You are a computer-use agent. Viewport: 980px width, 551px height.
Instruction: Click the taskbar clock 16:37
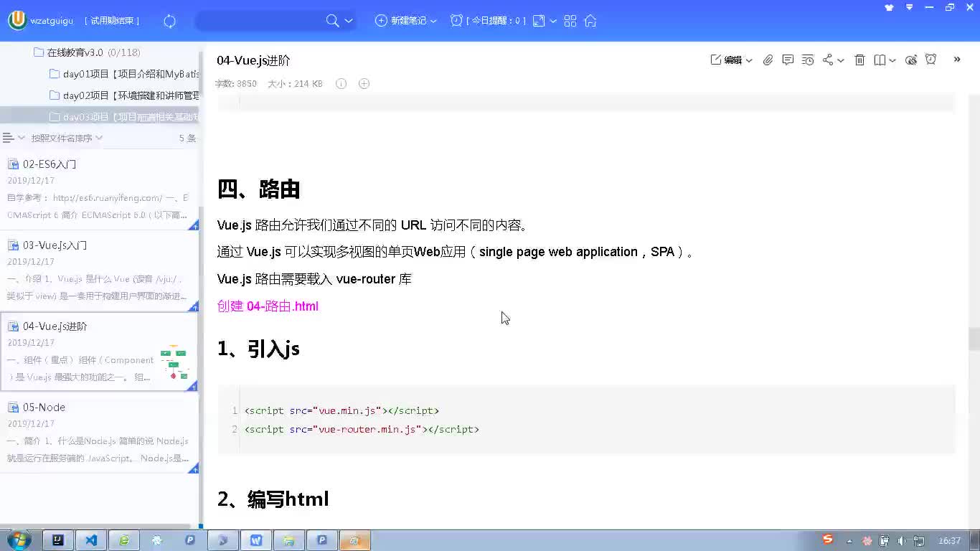click(949, 541)
